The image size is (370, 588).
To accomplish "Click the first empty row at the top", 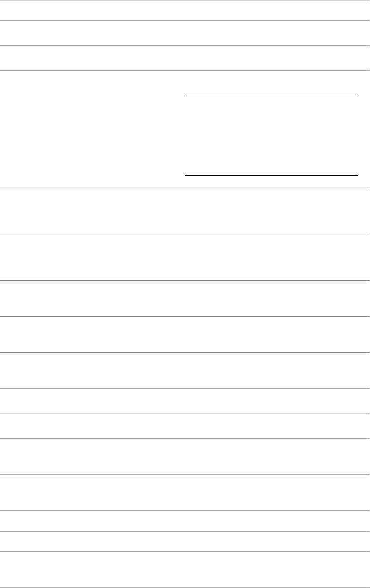I will (x=185, y=10).
